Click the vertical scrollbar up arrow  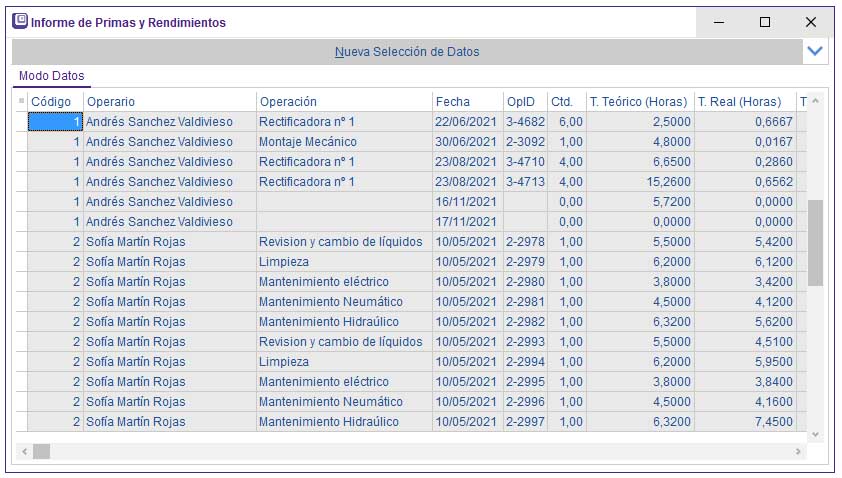815,101
